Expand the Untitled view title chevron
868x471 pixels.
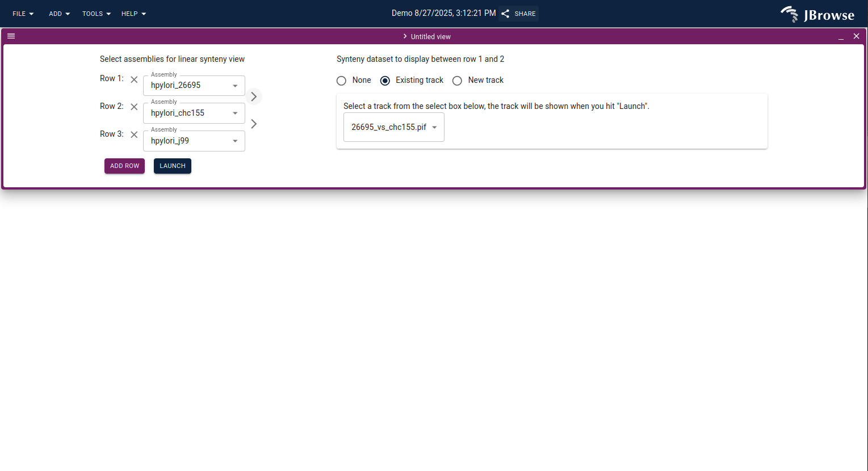point(405,36)
